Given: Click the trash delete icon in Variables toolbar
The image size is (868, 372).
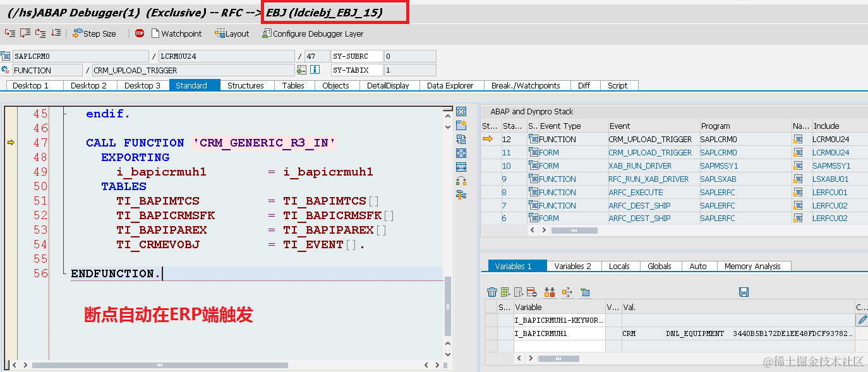Looking at the screenshot, I should 492,292.
